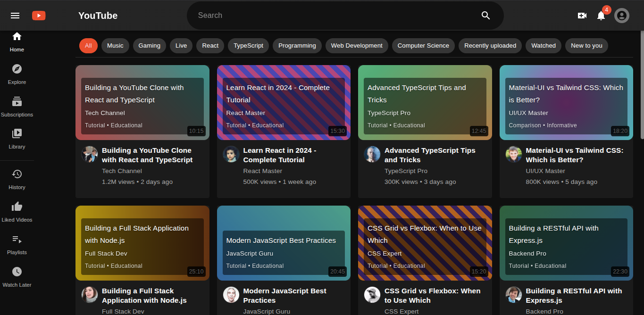
Task: Click the red YouTube logo icon
Action: tap(39, 16)
